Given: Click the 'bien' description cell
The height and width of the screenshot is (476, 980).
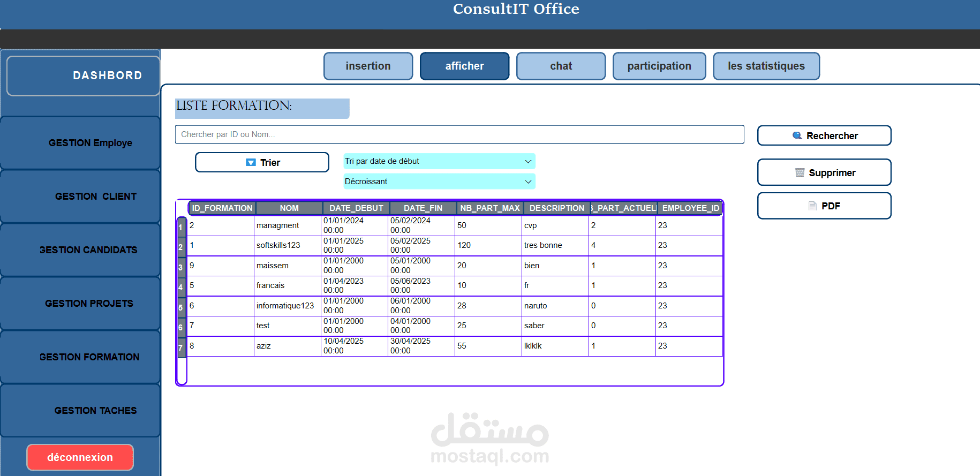Looking at the screenshot, I should [x=555, y=266].
